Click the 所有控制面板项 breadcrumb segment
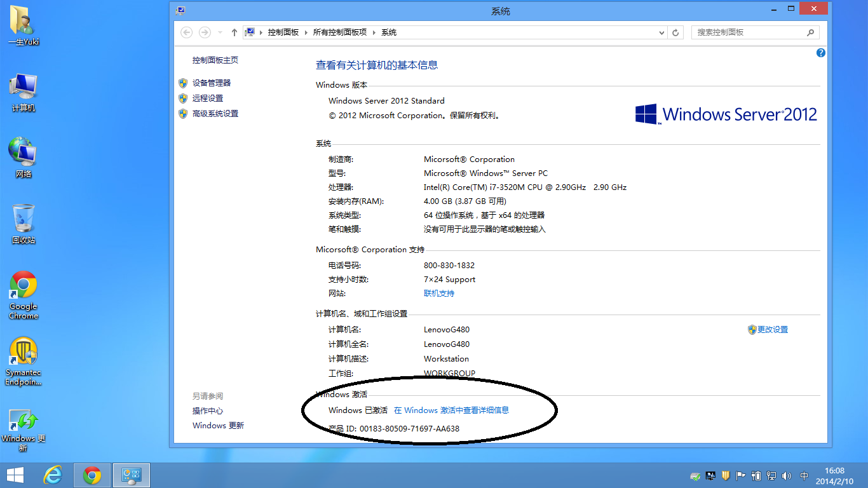Screen dimensions: 868x488 (340, 32)
